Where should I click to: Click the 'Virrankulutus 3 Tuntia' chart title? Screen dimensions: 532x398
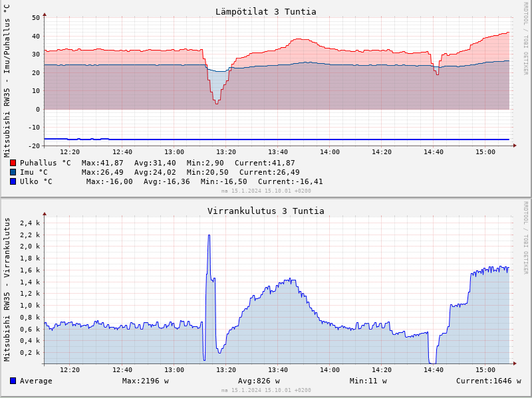(265, 211)
